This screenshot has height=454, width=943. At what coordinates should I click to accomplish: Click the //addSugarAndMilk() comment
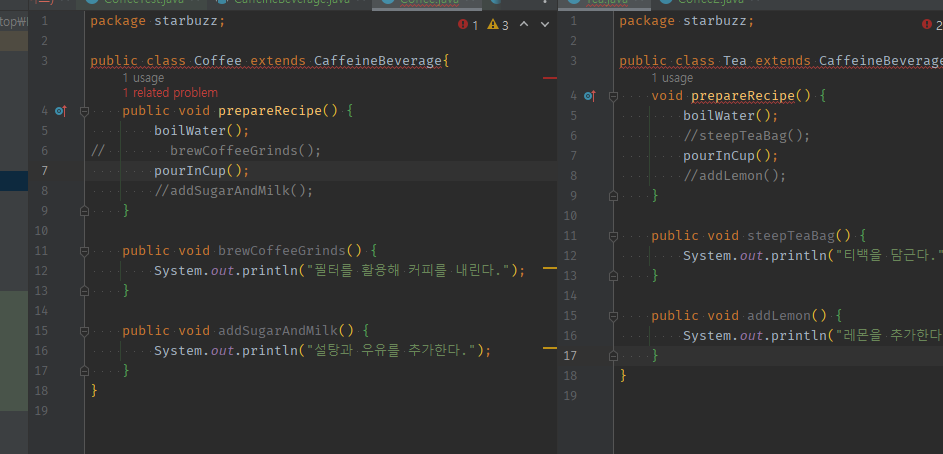[x=234, y=191]
